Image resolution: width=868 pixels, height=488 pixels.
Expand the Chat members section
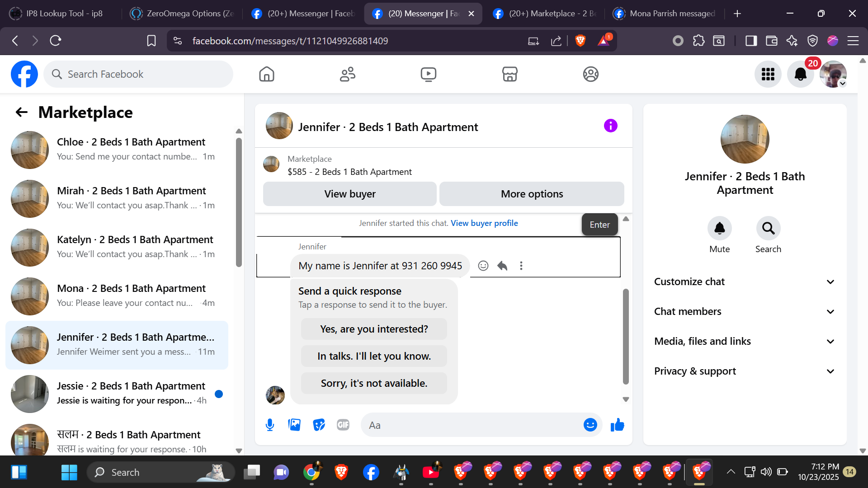pos(745,311)
